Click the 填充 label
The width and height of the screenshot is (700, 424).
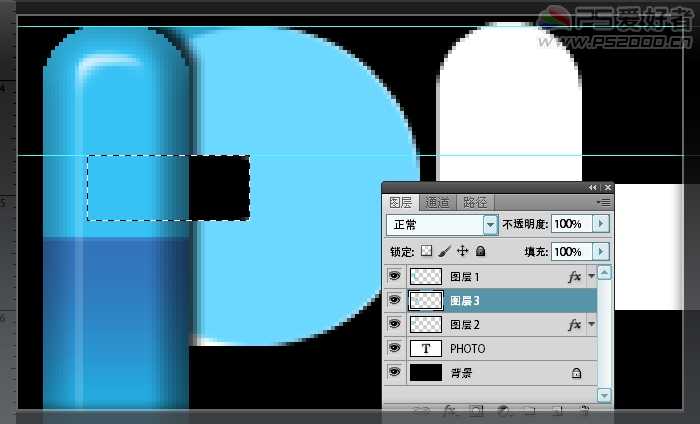pos(536,252)
